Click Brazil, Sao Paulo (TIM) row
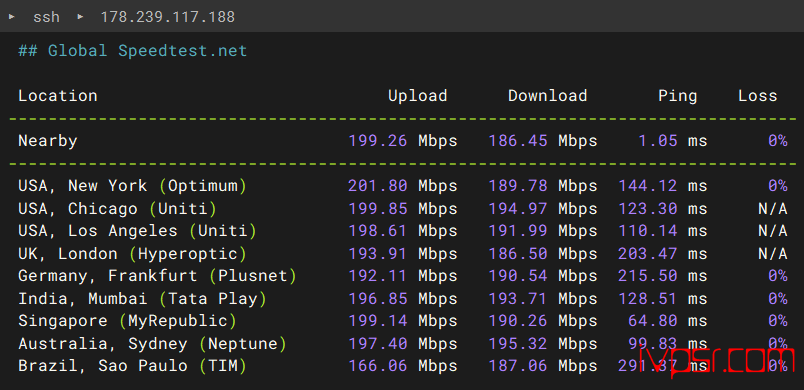Image resolution: width=804 pixels, height=390 pixels. click(x=403, y=366)
